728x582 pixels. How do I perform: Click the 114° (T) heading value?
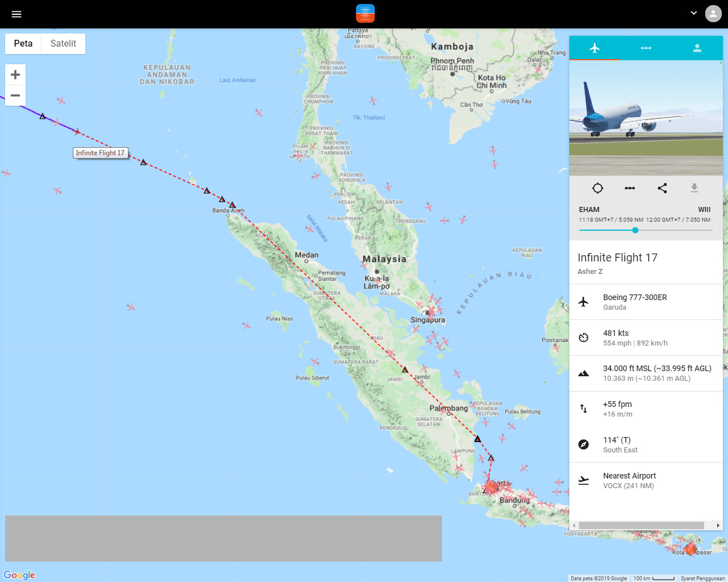[617, 440]
